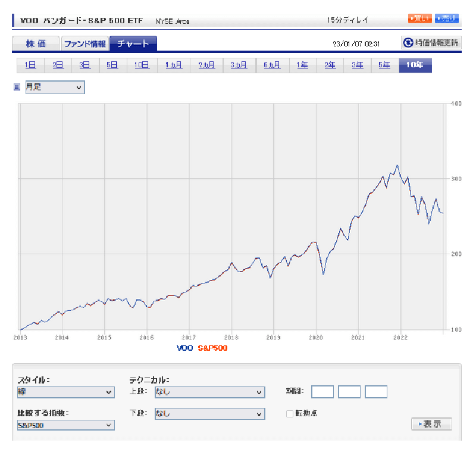
Task: Open the 月足 interval dropdown
Action: click(x=55, y=87)
